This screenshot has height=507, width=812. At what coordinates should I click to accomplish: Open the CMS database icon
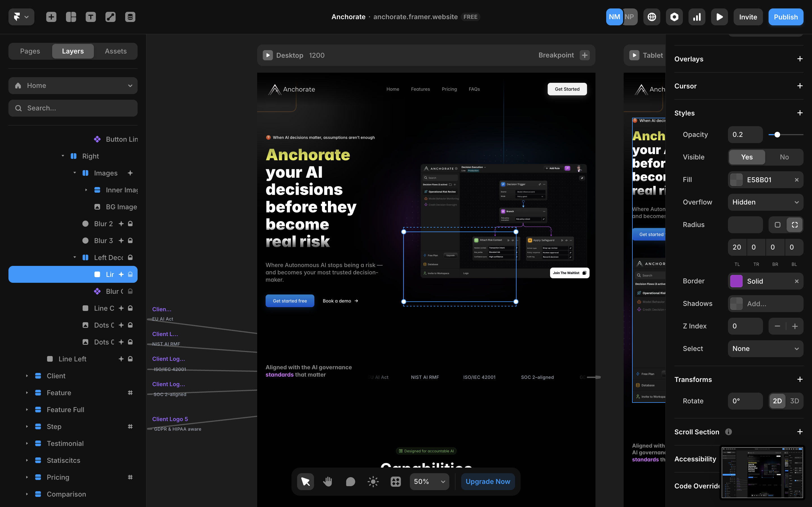(x=130, y=17)
